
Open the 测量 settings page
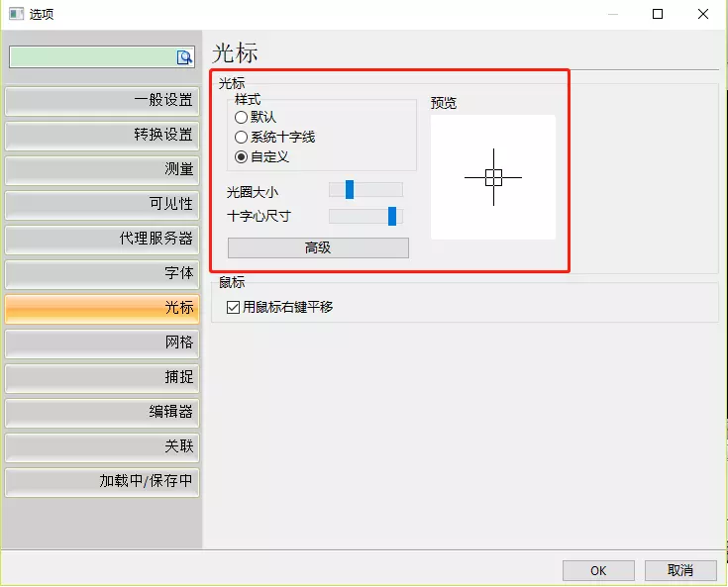(102, 169)
